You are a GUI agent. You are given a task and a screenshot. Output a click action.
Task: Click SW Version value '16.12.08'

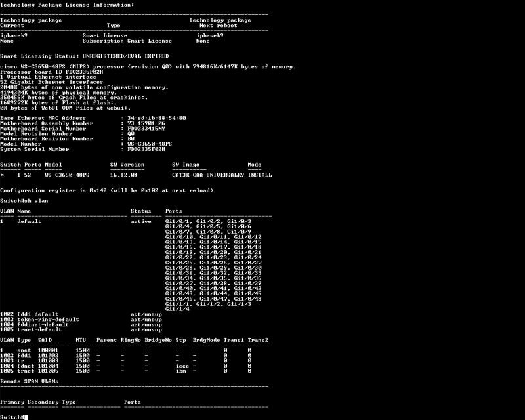[124, 175]
